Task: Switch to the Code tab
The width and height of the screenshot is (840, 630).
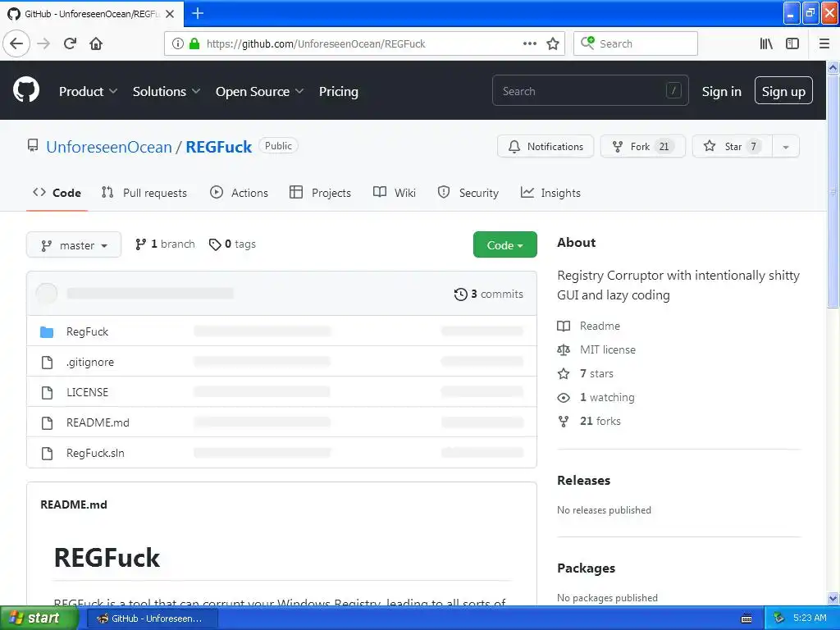Action: (x=57, y=193)
